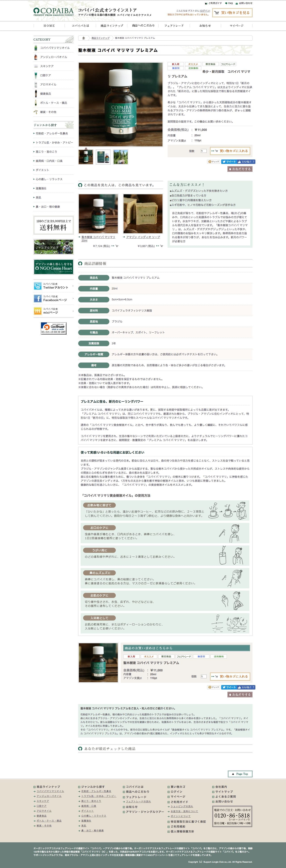Click the upper mixi チェック button

(x=214, y=162)
